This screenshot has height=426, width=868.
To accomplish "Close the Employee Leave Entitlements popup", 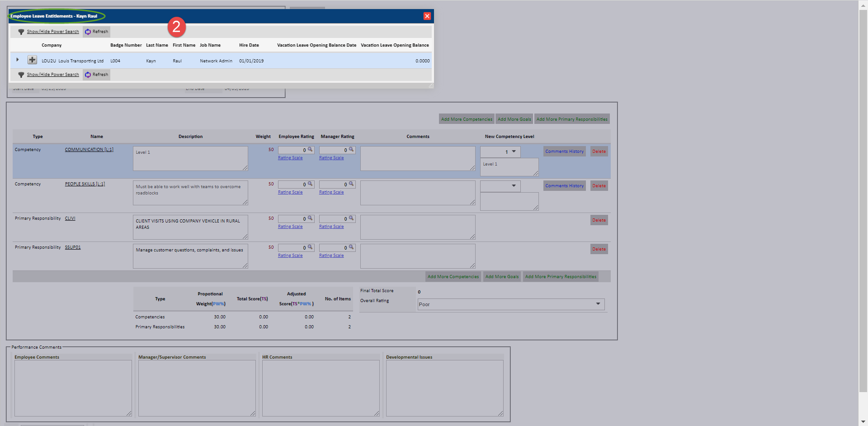I will click(427, 16).
